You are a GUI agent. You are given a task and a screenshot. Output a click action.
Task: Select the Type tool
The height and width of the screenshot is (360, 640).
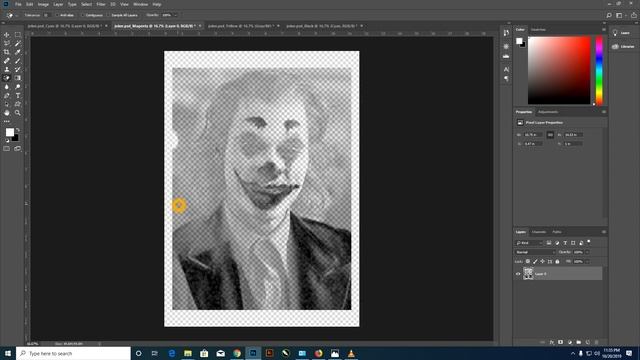[18, 96]
